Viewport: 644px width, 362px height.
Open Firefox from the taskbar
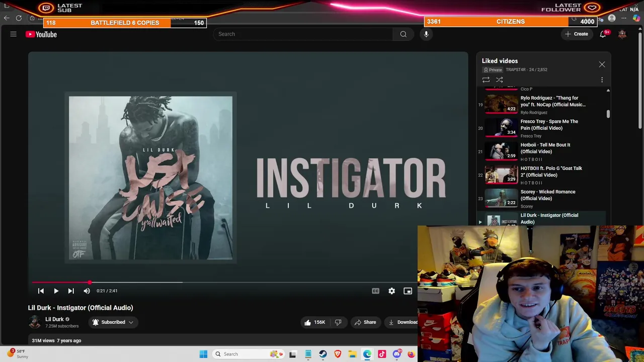coord(411,354)
